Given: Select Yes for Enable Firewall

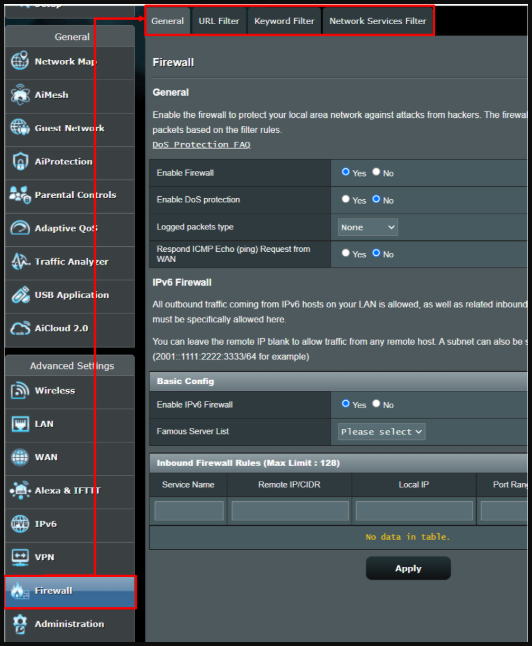Looking at the screenshot, I should pyautogui.click(x=345, y=172).
